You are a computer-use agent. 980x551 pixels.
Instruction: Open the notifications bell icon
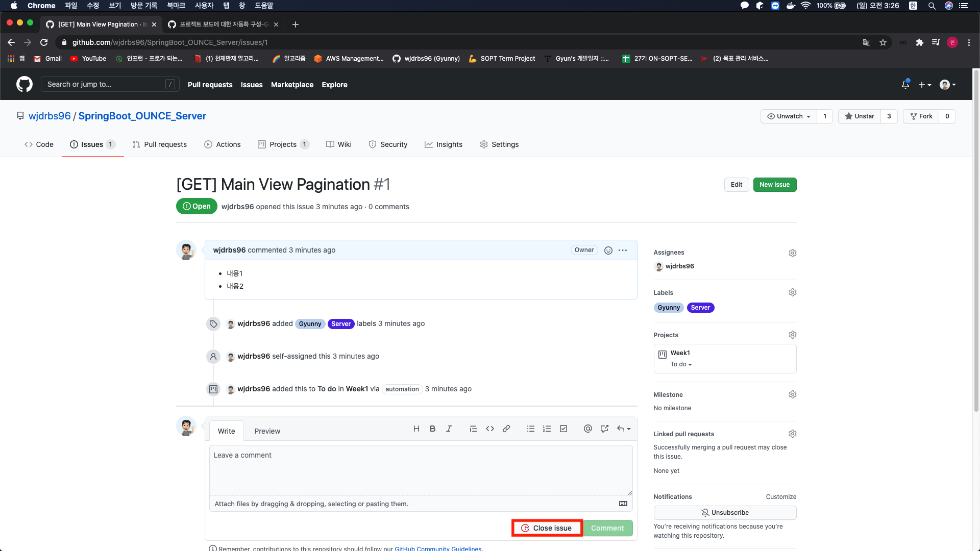(x=905, y=85)
